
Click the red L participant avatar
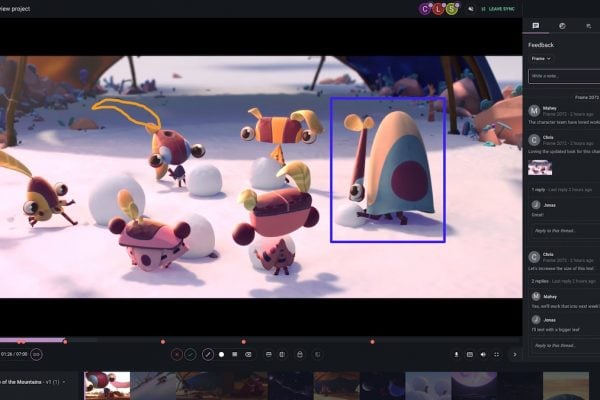click(x=438, y=9)
